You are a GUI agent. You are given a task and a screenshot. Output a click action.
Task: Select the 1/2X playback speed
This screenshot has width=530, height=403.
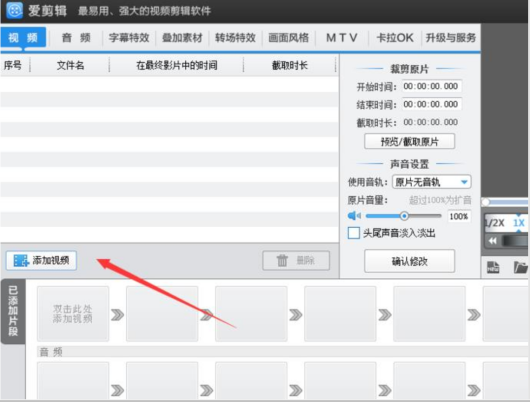point(494,223)
